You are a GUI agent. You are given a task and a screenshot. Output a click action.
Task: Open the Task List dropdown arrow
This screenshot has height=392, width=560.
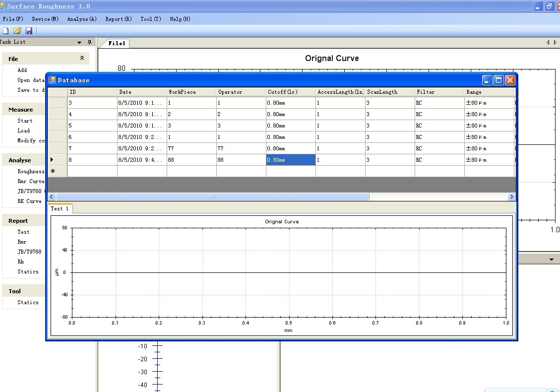79,43
